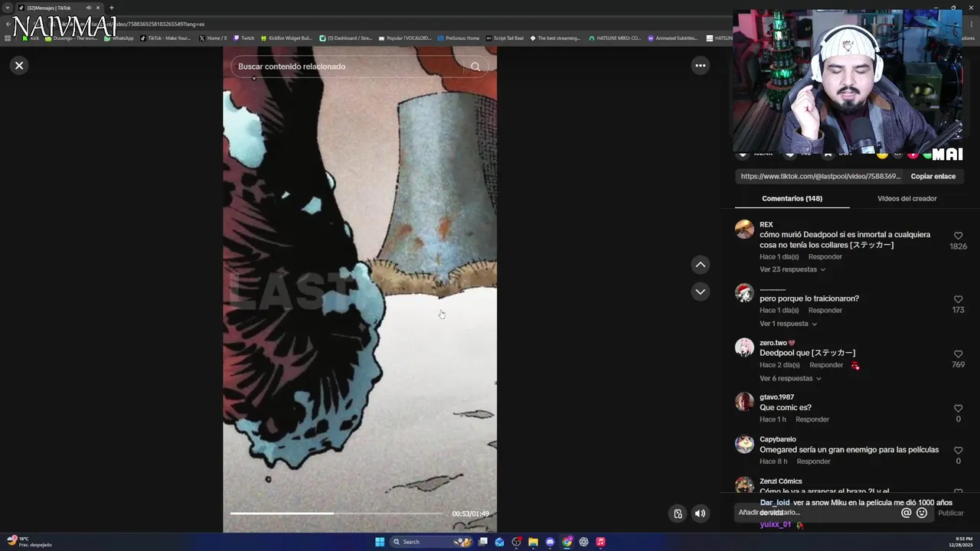The image size is (980, 551).
Task: Open Capybarelo's profile avatar
Action: coord(744,444)
